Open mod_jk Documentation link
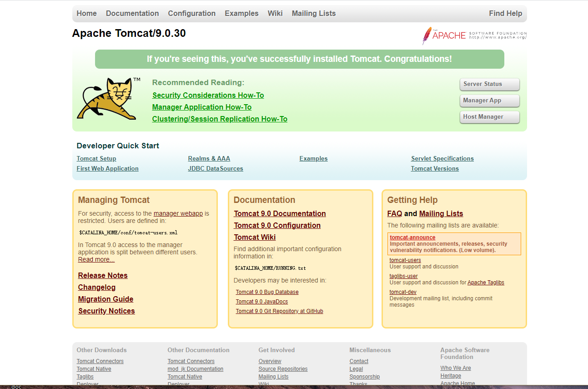588x389 pixels. coord(196,369)
